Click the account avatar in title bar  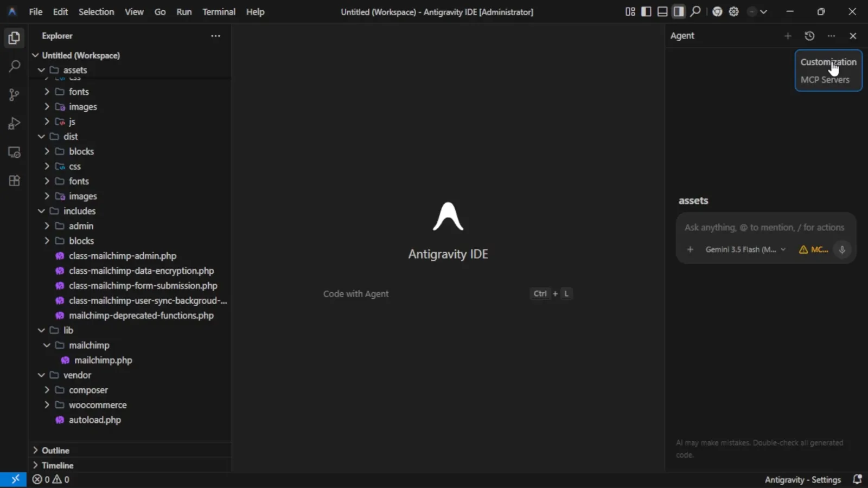[752, 11]
